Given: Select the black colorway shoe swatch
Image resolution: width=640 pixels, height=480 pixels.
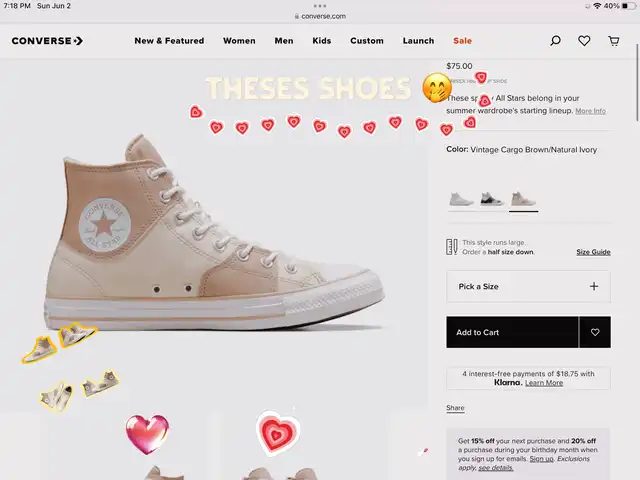Looking at the screenshot, I should (492, 200).
